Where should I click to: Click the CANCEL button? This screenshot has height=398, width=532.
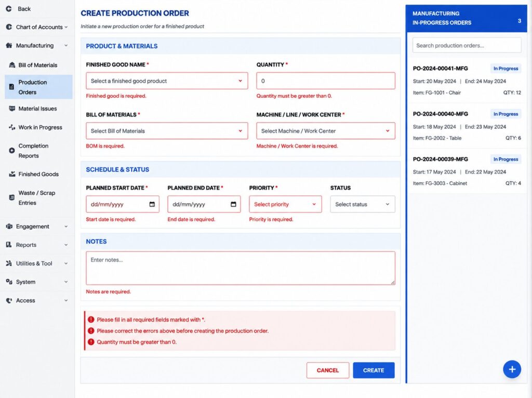point(328,370)
